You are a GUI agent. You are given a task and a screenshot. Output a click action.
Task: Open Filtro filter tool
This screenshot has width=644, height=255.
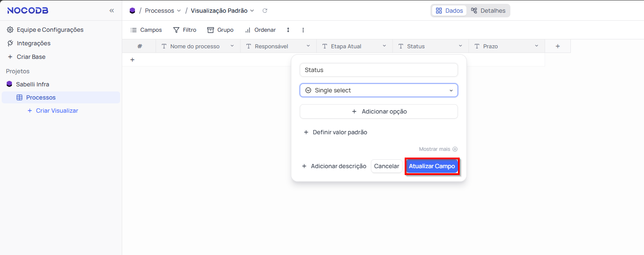(185, 30)
